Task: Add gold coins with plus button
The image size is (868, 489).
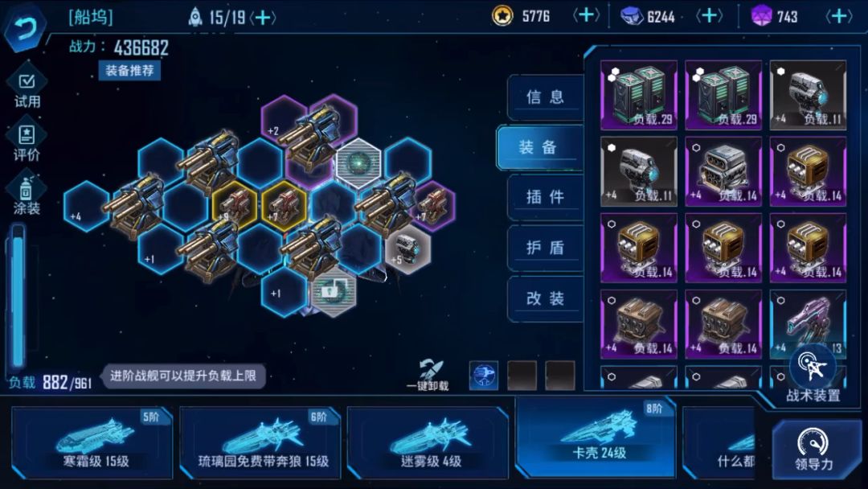Action: click(586, 16)
